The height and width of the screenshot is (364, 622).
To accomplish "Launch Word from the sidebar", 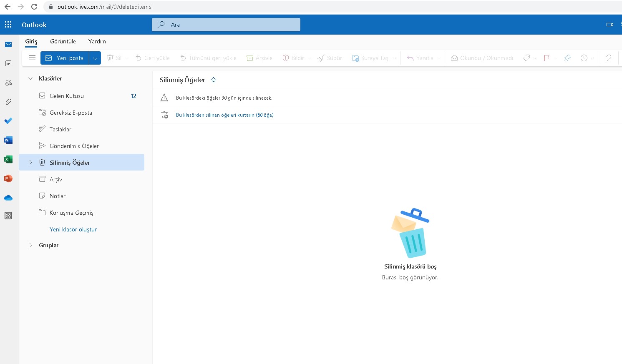I will (x=8, y=140).
